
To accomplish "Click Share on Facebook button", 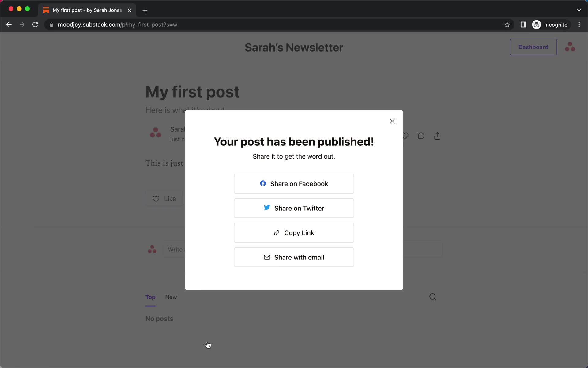I will (294, 184).
